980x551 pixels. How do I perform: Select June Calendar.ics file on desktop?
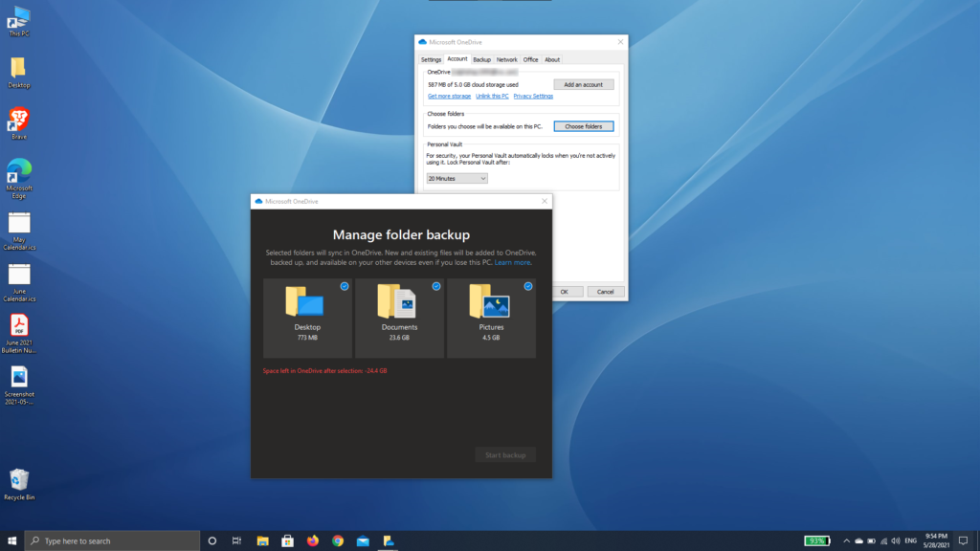pyautogui.click(x=19, y=282)
